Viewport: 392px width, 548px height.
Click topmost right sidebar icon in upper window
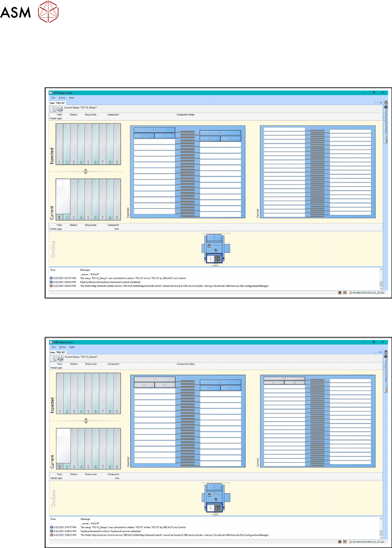tap(386, 102)
